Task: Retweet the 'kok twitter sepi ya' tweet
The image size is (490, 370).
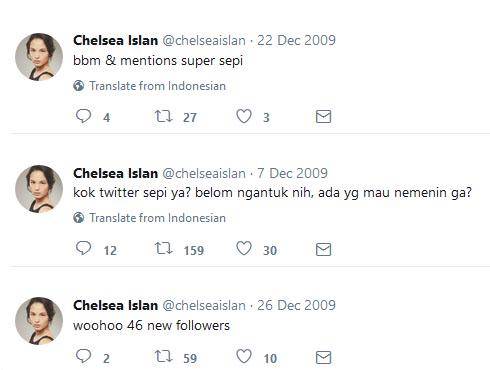Action: (163, 249)
